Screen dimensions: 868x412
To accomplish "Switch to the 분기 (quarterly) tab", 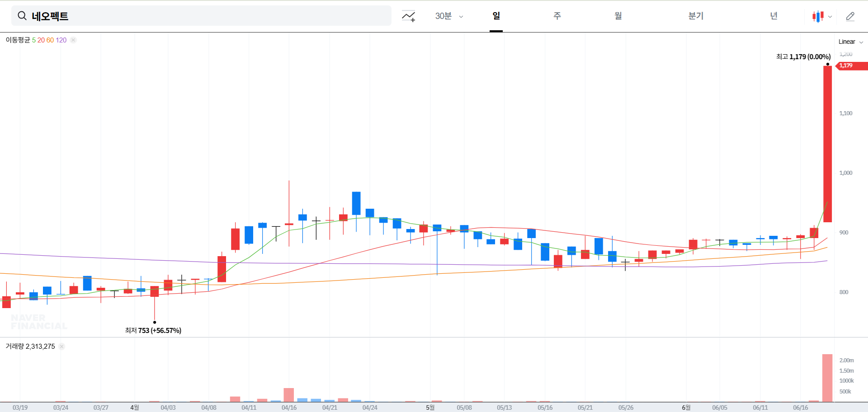I will pyautogui.click(x=696, y=16).
